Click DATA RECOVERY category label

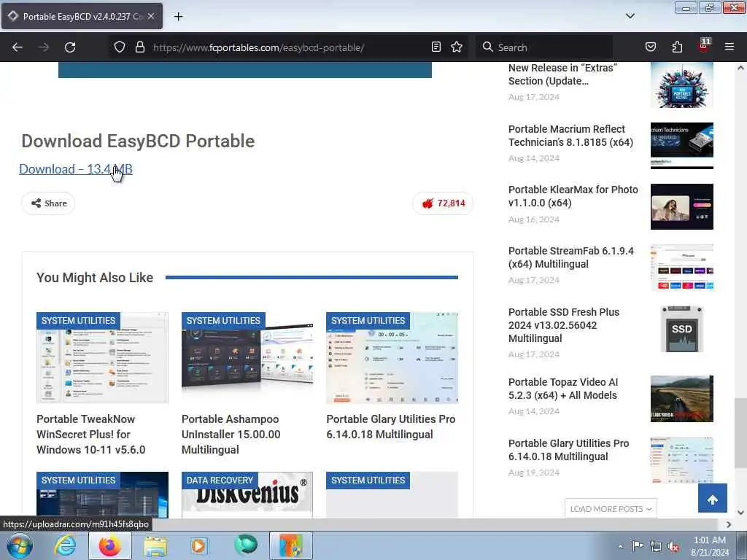tap(220, 481)
